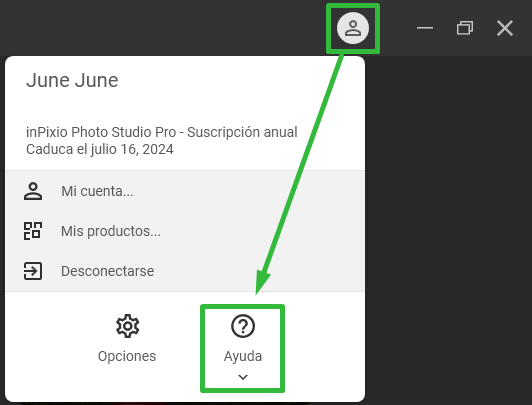Expand the chevron under Ayuda
532x405 pixels.
tap(243, 377)
